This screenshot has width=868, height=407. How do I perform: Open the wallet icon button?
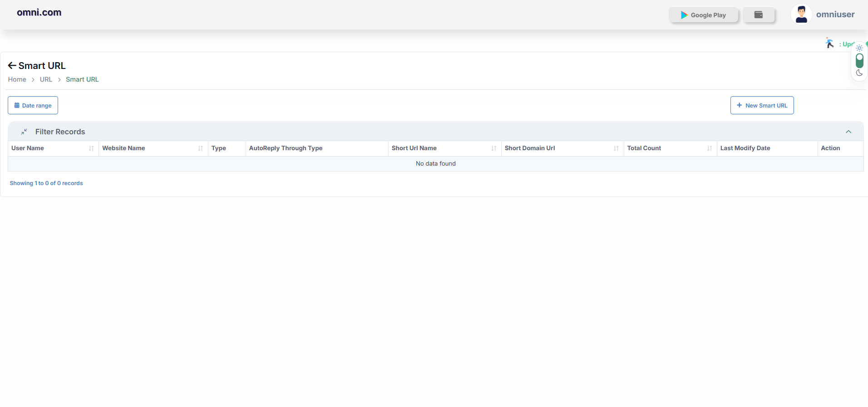tap(759, 15)
